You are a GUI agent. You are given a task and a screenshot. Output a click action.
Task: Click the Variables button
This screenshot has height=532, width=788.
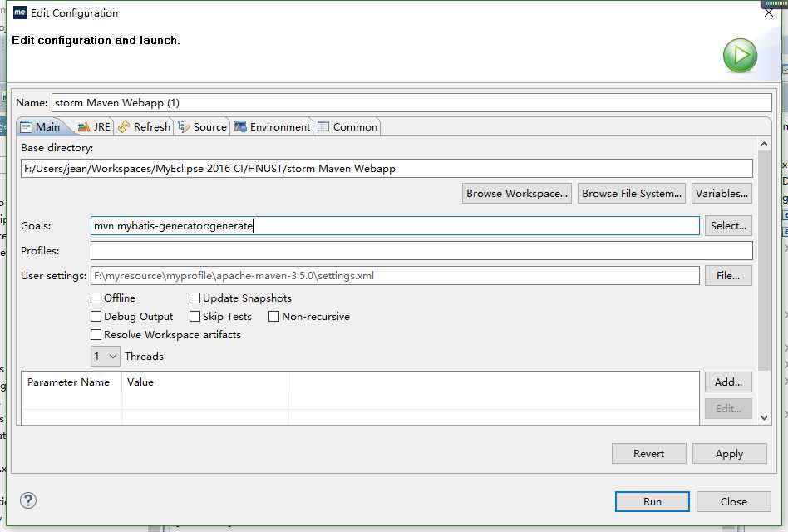point(722,194)
